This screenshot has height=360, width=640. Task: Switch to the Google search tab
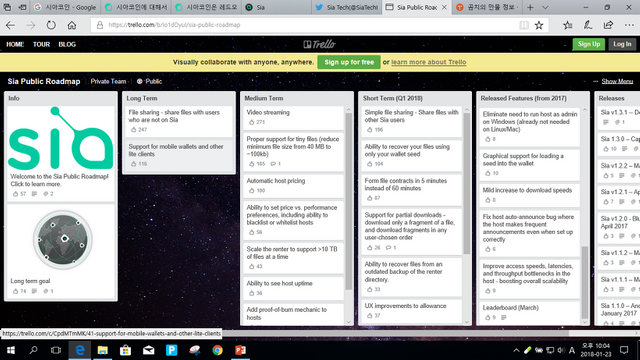coord(65,7)
